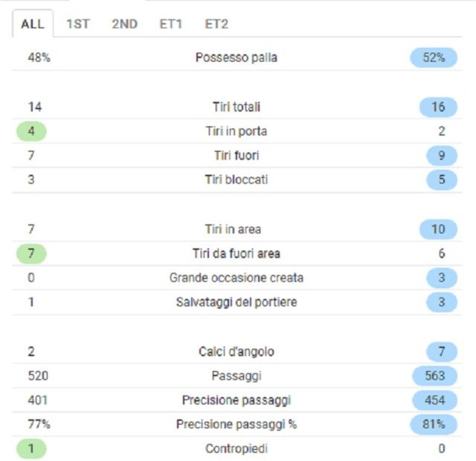View the ET1 extra time tab
This screenshot has height=461, width=476.
click(171, 24)
